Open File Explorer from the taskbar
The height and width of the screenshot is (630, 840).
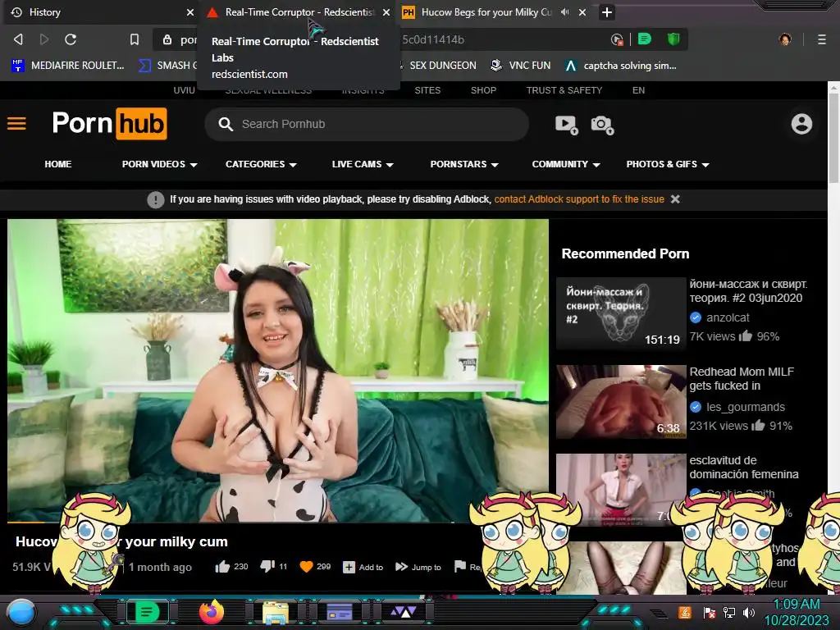click(x=276, y=613)
